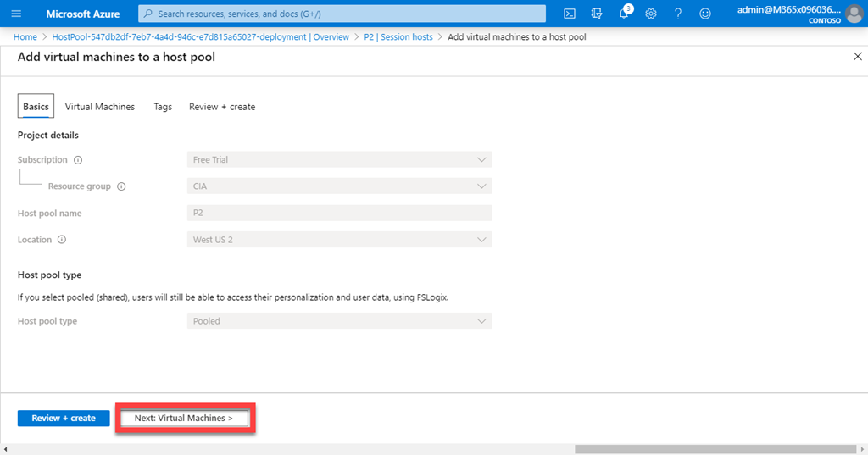Open the notifications bell

(x=624, y=14)
